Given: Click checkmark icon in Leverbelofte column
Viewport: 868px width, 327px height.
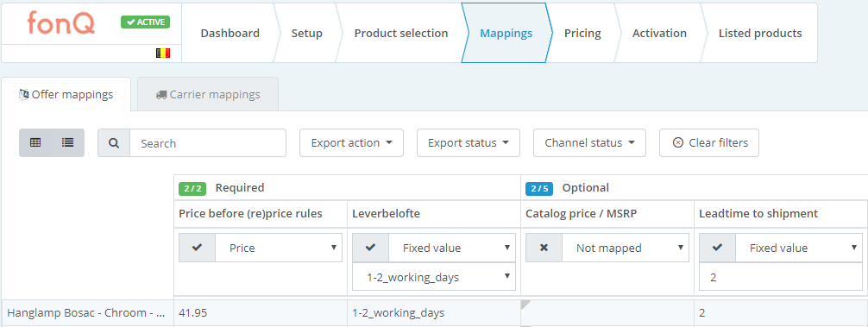Looking at the screenshot, I should tap(370, 248).
